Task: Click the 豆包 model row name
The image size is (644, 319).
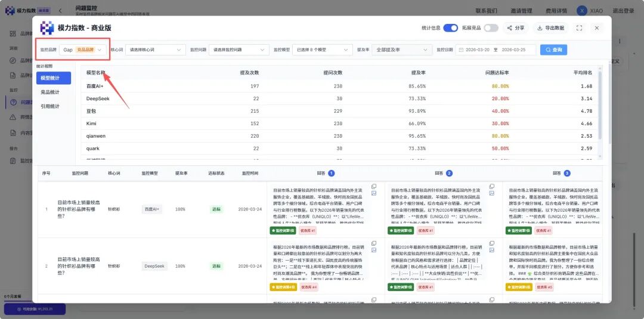Action: [x=91, y=112]
